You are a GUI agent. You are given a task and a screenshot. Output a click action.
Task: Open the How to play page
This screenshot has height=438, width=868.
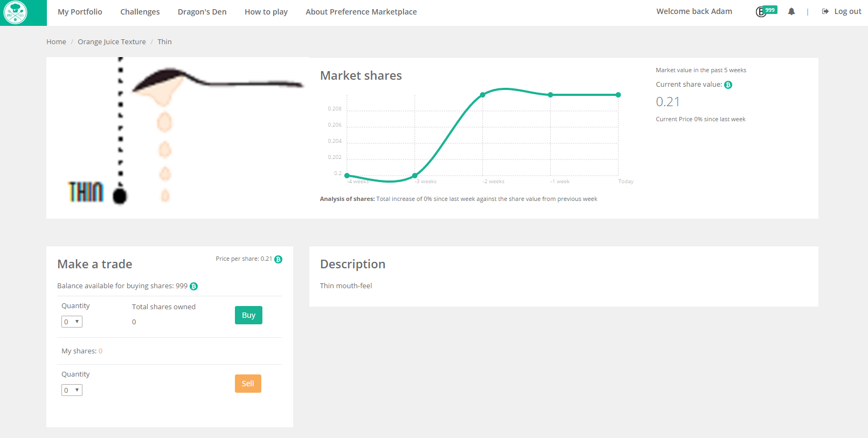266,12
